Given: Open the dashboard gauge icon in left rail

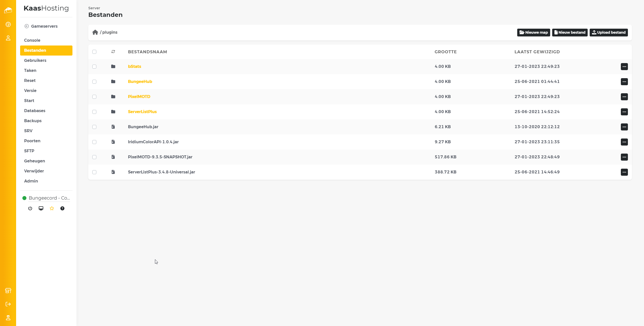Looking at the screenshot, I should (8, 24).
